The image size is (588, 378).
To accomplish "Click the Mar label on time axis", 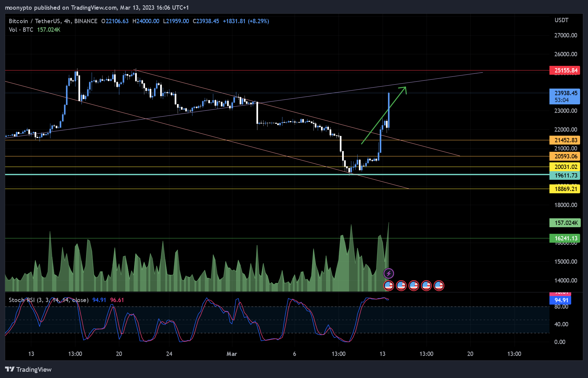I will pos(232,354).
